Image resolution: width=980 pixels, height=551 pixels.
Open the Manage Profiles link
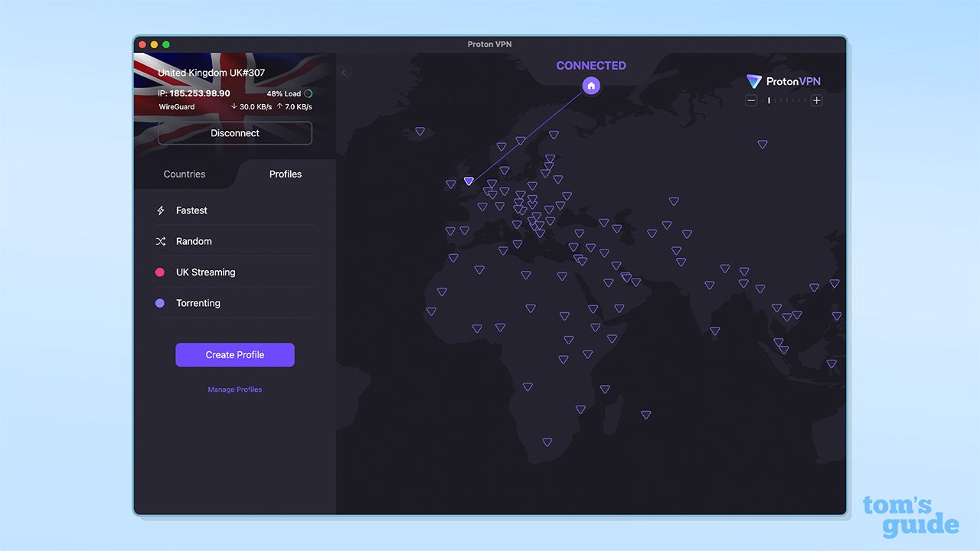(235, 390)
